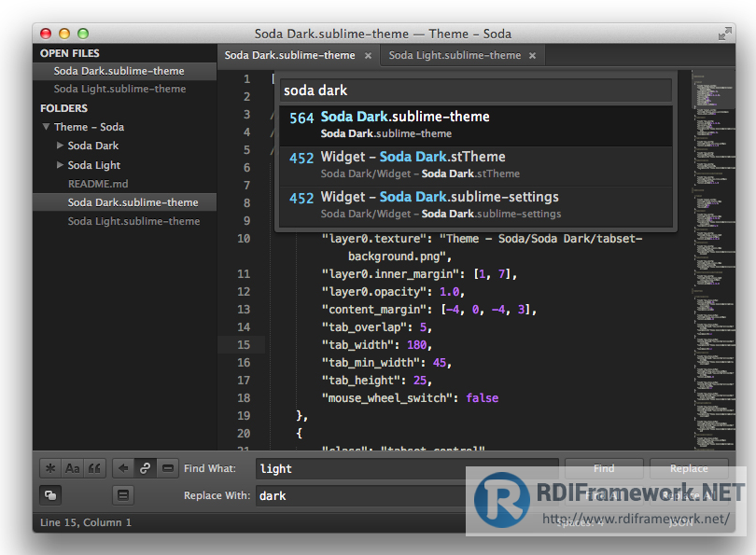The height and width of the screenshot is (555, 756).
Task: Close the Soda Dark.sublime-theme tab
Action: (368, 55)
